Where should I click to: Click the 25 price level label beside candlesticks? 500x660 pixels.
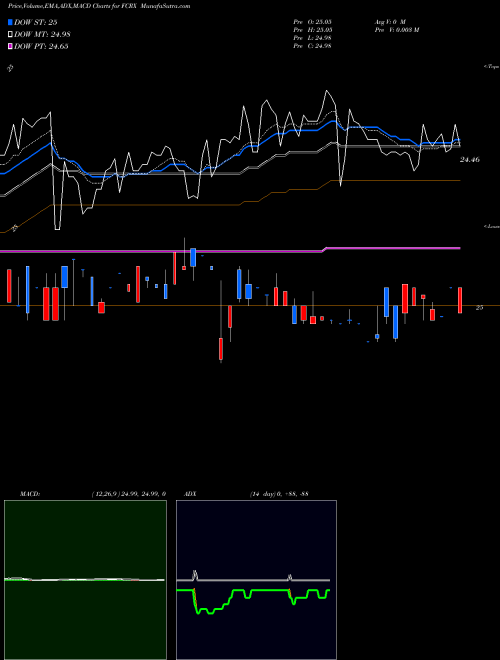point(479,308)
